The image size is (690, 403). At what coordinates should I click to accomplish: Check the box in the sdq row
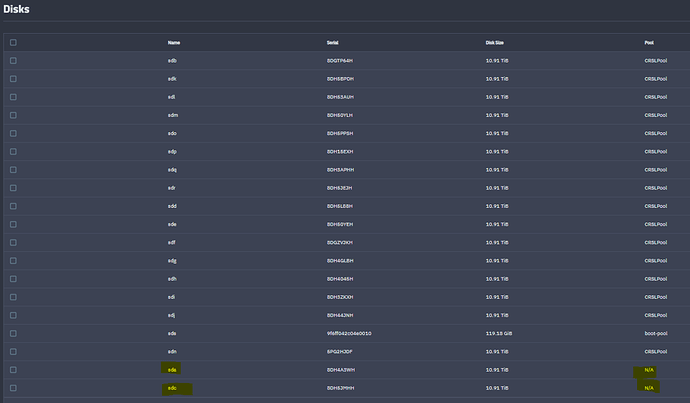13,170
